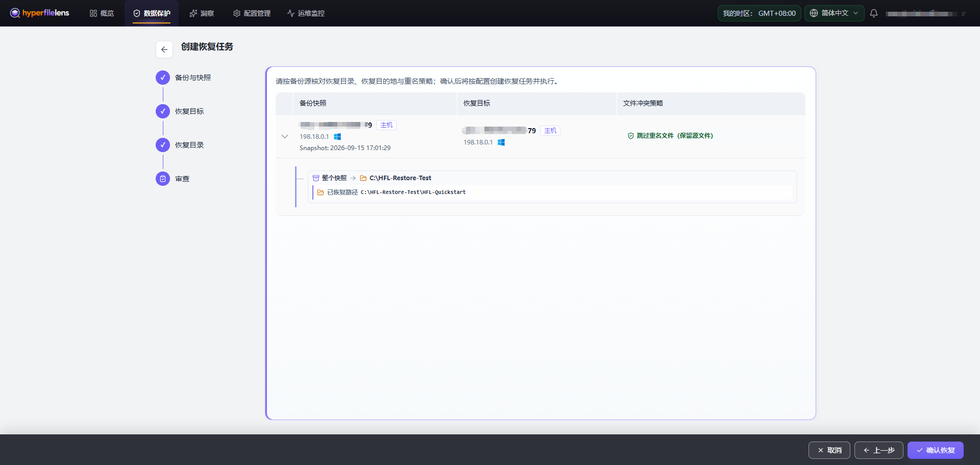Screen dimensions: 980x465
Task: Click the back arrow beside 创建恢复任务
Action: [x=164, y=50]
